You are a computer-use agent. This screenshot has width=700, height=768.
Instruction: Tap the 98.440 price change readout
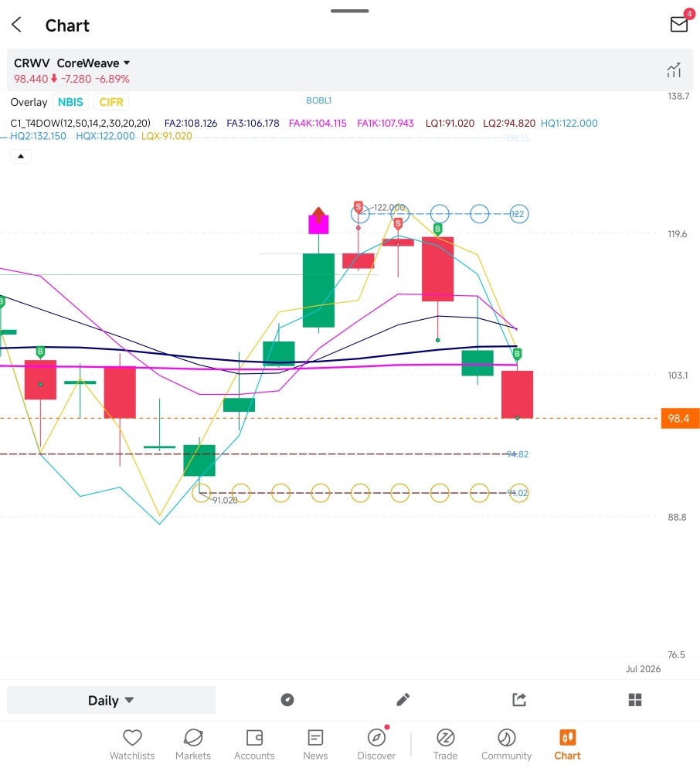coord(72,79)
